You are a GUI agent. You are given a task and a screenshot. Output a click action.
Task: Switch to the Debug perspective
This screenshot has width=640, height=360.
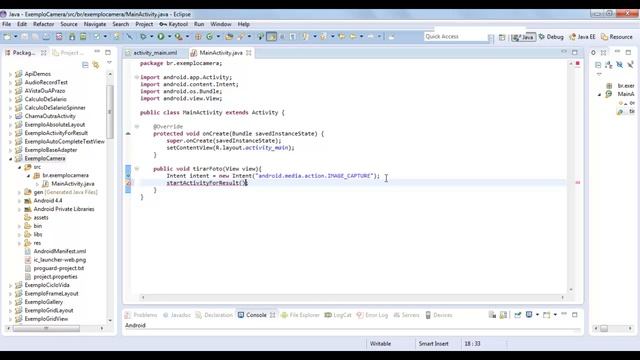click(551, 37)
